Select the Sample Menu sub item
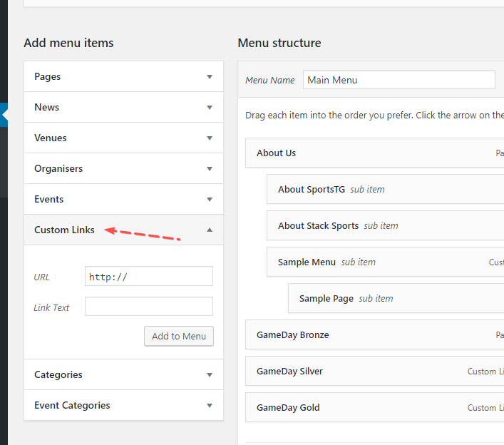504x445 pixels. coord(307,262)
